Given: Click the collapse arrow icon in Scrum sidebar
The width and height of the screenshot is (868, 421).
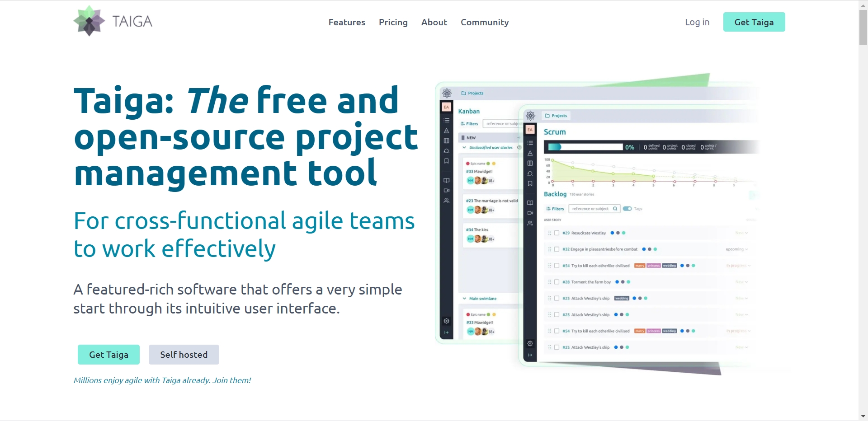Looking at the screenshot, I should pyautogui.click(x=530, y=355).
